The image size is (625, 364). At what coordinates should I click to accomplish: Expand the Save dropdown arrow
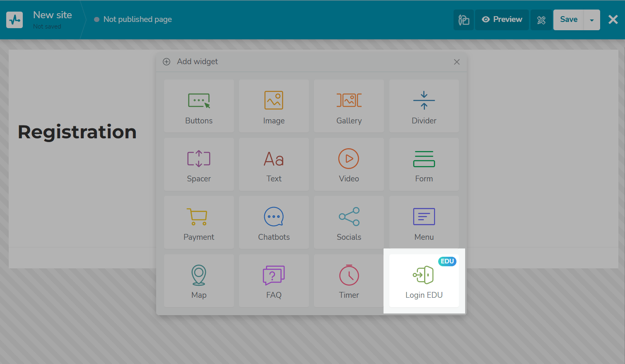[591, 20]
